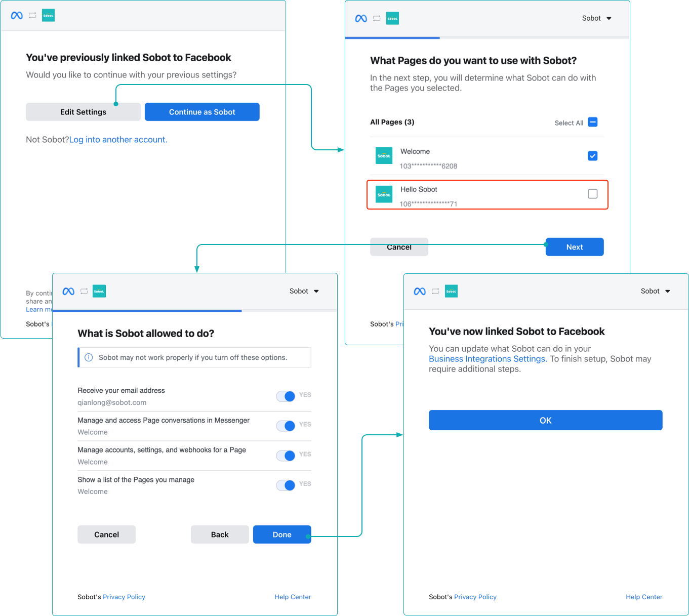Click the Sobot page avatar next to Hello Sobot
Screen dimensions: 689x616
[384, 194]
